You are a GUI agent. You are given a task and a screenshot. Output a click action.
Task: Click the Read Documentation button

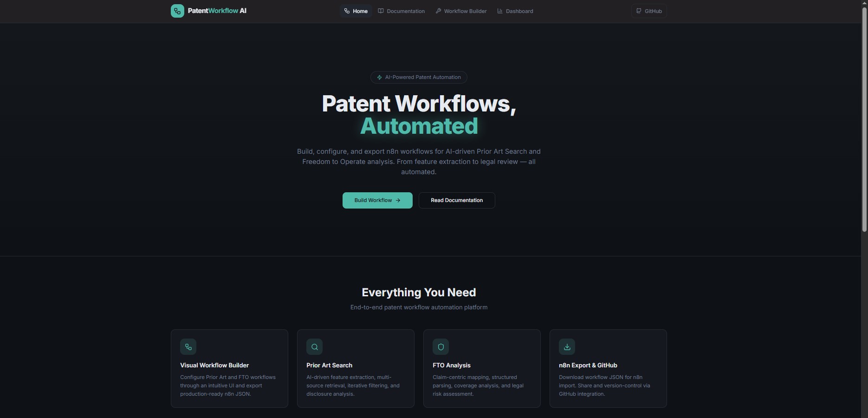coord(456,200)
